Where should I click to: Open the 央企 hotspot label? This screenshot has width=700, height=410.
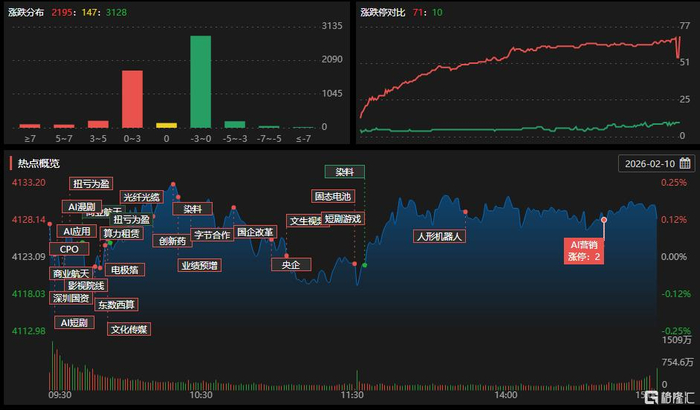(x=291, y=264)
